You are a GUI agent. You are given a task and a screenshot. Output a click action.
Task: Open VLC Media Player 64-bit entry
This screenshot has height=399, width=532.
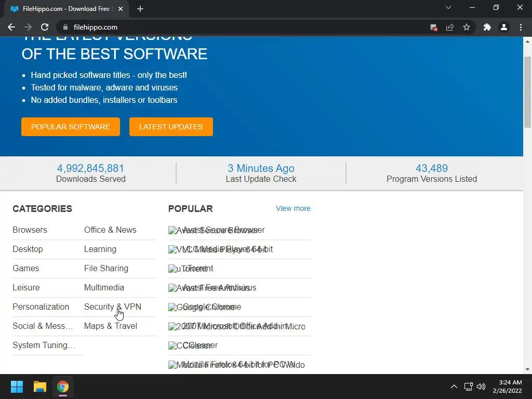click(240, 249)
